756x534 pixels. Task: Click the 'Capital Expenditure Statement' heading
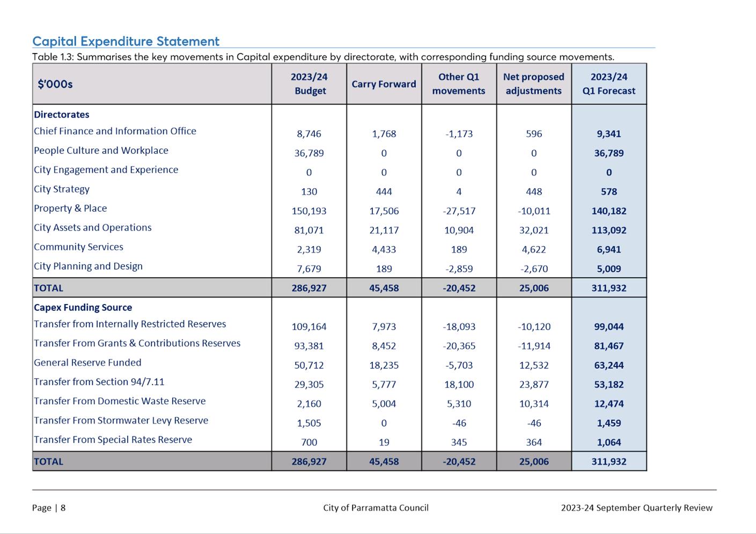click(x=126, y=41)
